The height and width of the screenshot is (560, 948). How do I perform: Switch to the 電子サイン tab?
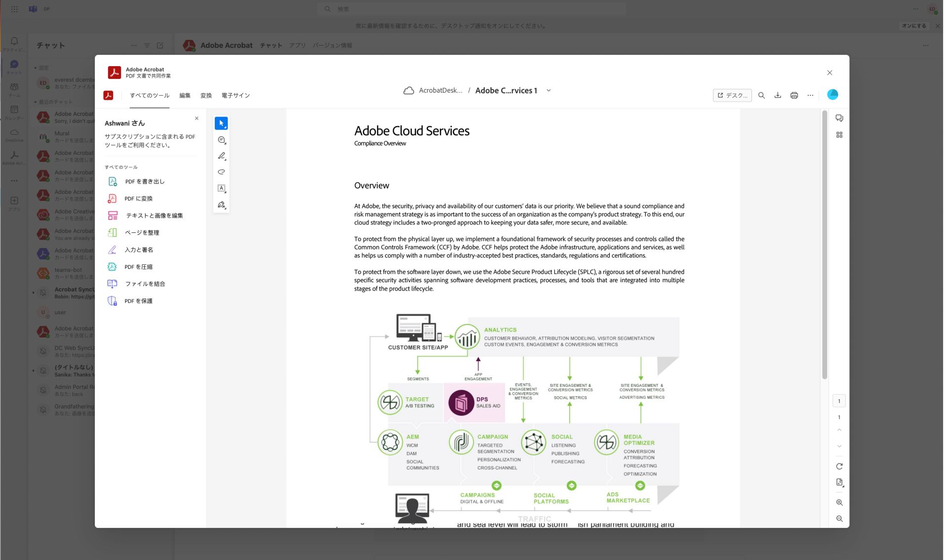[236, 96]
